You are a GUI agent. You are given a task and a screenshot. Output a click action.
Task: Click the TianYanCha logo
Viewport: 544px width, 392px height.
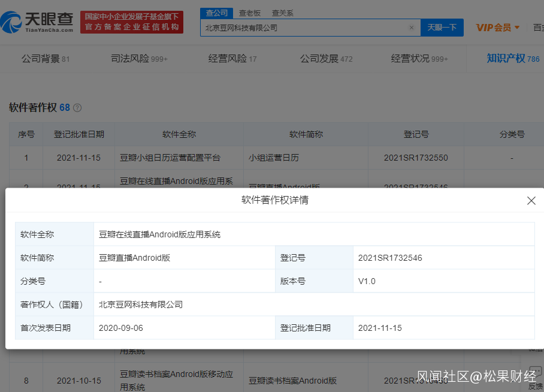[x=37, y=22]
